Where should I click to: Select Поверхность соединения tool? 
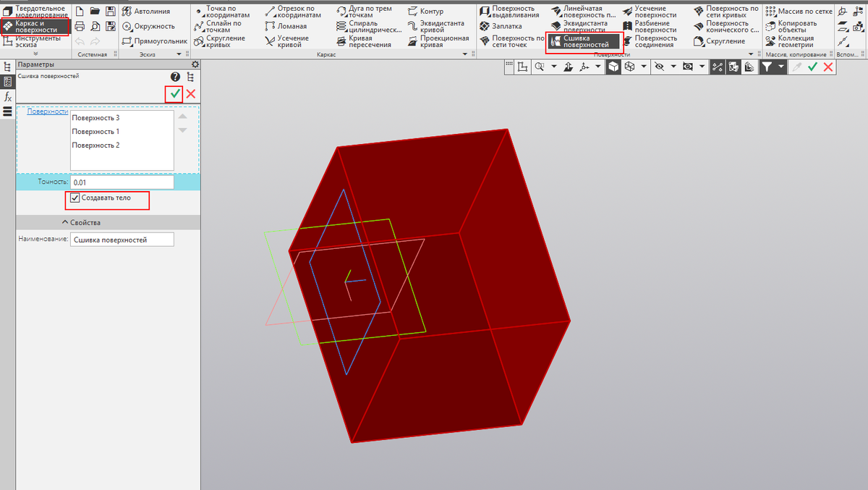pyautogui.click(x=649, y=41)
